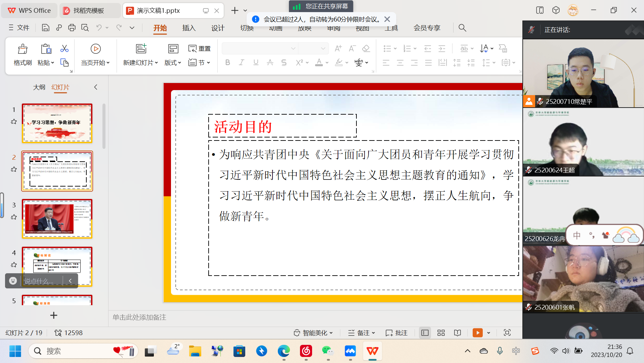Viewport: 644px width, 363px height.
Task: Open the Smart Beautify (智能美化) button
Action: pyautogui.click(x=313, y=333)
